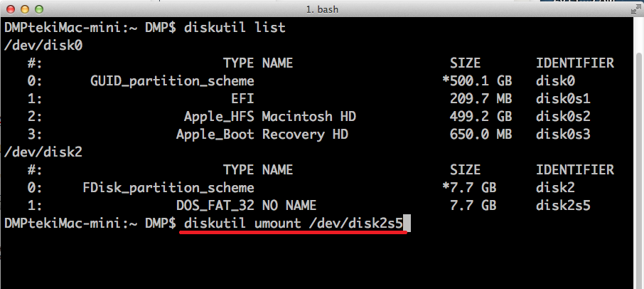The height and width of the screenshot is (289, 644).
Task: Click the 'NO NAME' volume name
Action: (x=289, y=205)
